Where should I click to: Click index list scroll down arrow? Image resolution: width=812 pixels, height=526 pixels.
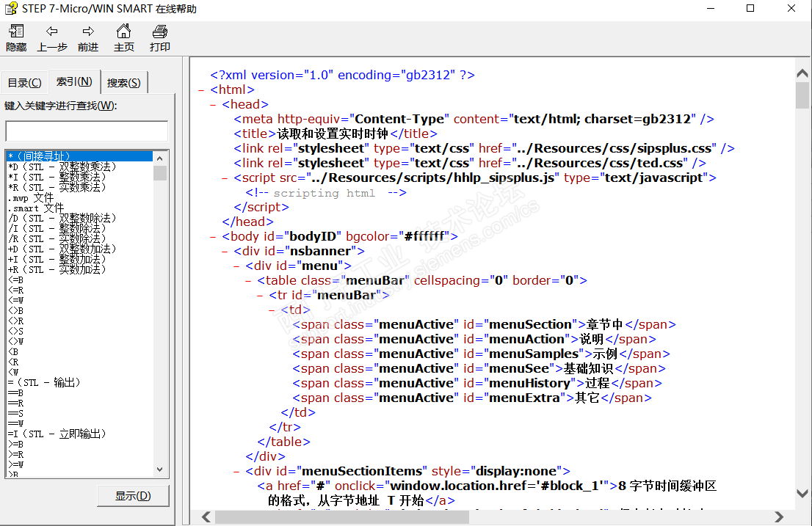click(159, 470)
